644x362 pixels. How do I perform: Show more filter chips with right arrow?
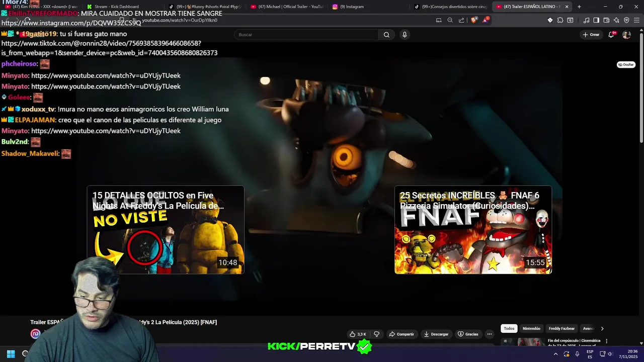[x=602, y=329]
